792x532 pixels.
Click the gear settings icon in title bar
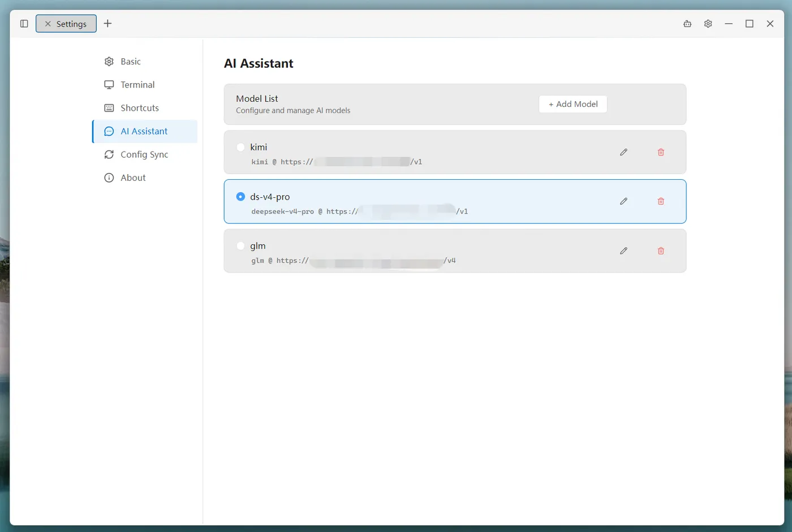click(x=708, y=24)
